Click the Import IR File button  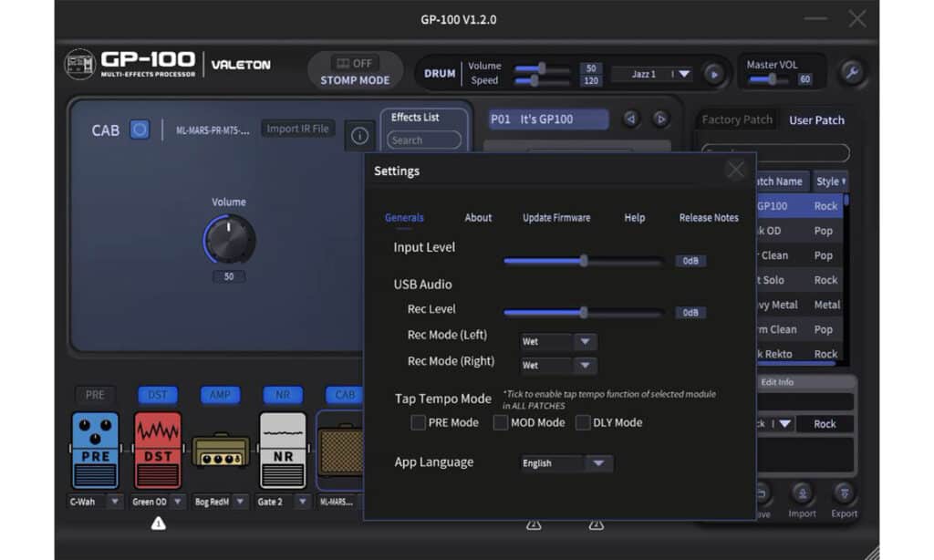click(x=297, y=129)
